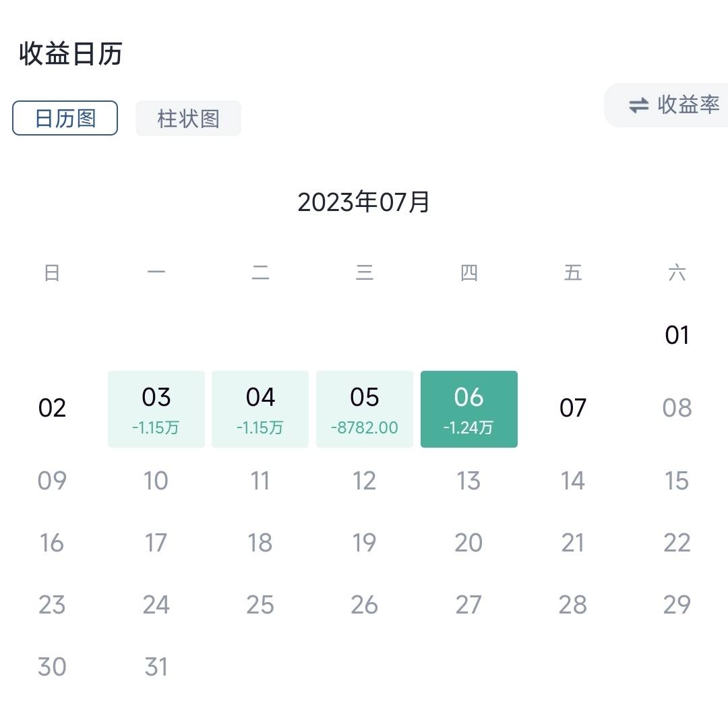Click date 15 on the calendar

[x=677, y=481]
